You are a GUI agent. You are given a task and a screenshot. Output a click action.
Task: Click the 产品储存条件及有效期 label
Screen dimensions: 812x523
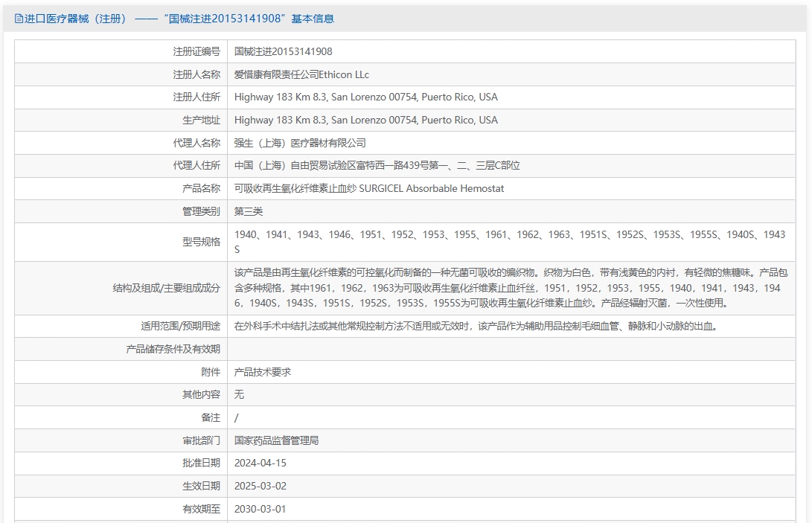[173, 349]
